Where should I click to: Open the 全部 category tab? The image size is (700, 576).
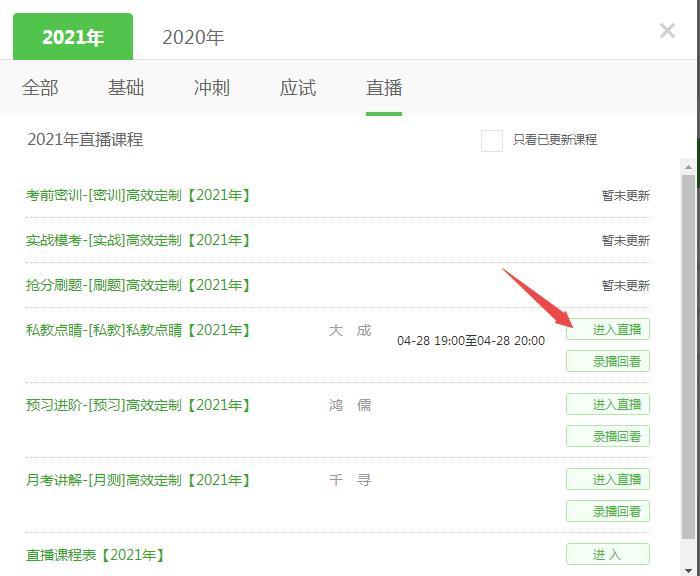coord(40,88)
